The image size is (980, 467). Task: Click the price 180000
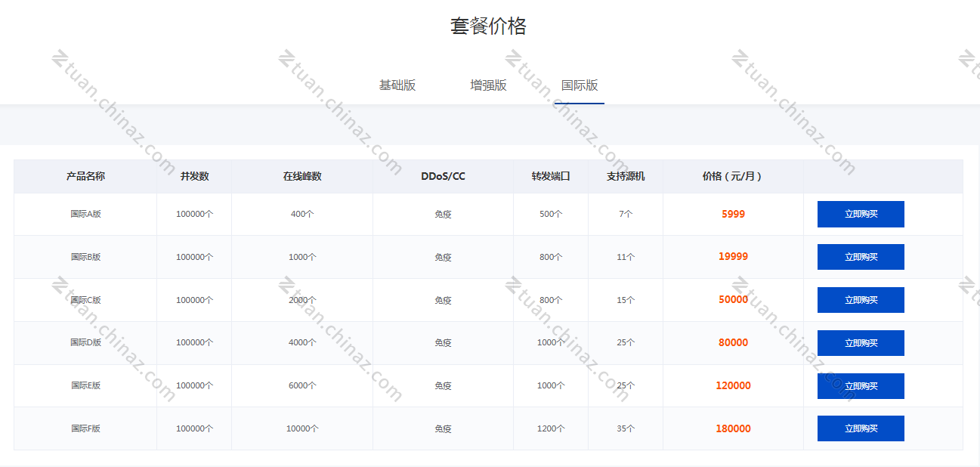tap(733, 428)
